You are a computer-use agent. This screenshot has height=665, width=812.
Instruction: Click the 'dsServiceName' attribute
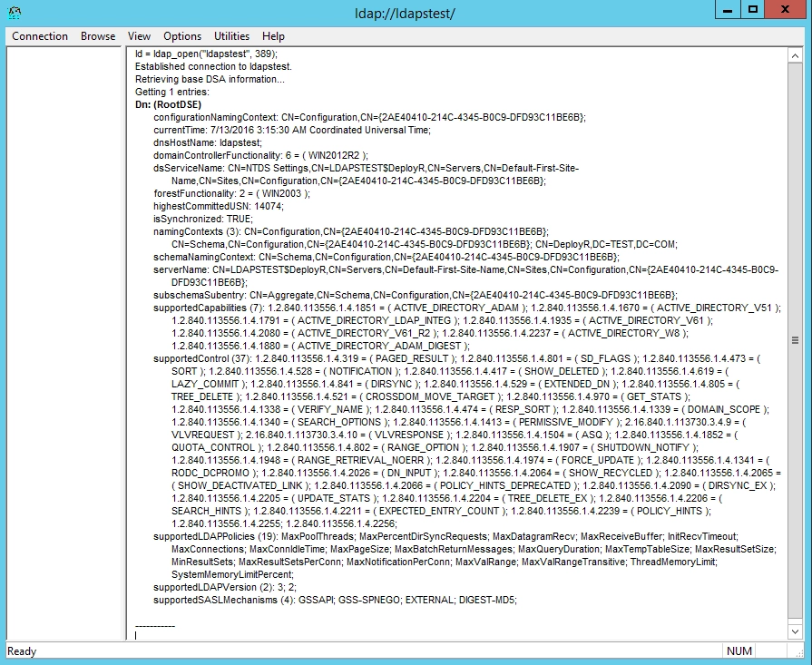(189, 169)
